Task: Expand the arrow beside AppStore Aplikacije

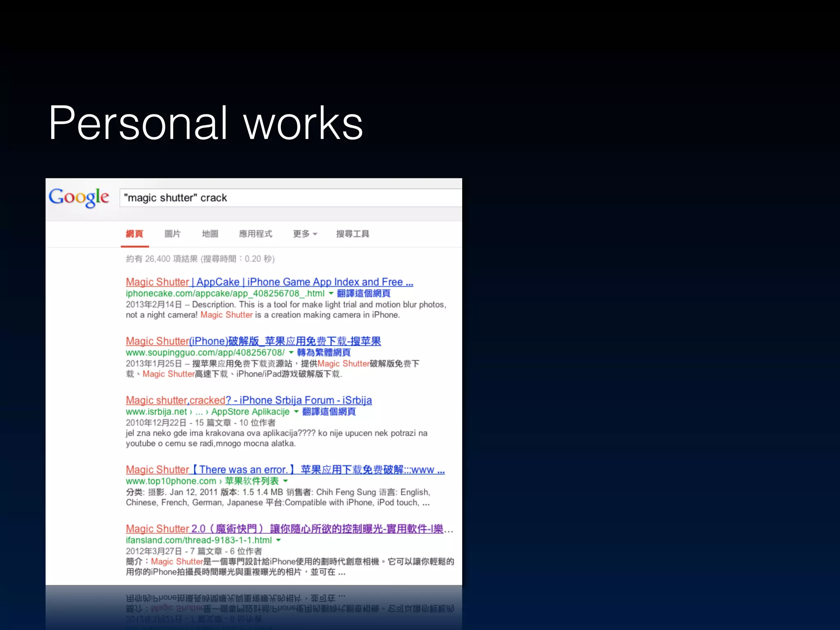Action: coord(296,411)
